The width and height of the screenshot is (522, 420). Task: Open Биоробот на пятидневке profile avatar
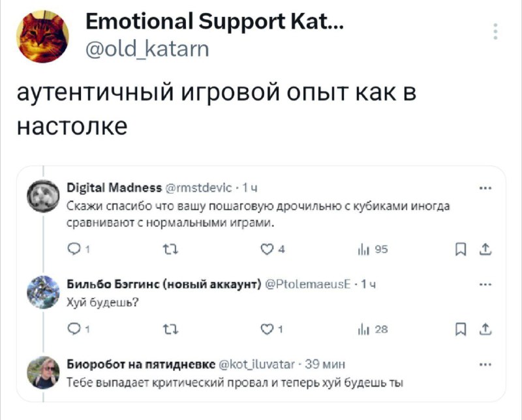[43, 372]
